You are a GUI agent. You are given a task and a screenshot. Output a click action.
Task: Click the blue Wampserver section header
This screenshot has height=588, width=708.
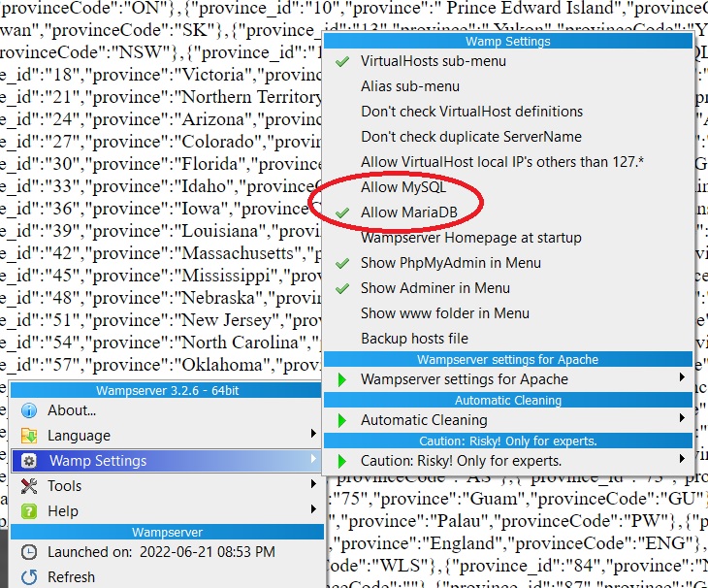(167, 532)
